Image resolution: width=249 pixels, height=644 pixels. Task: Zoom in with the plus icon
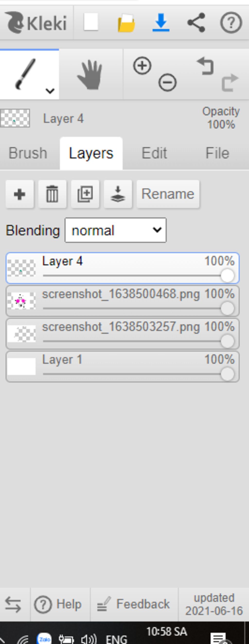(142, 66)
